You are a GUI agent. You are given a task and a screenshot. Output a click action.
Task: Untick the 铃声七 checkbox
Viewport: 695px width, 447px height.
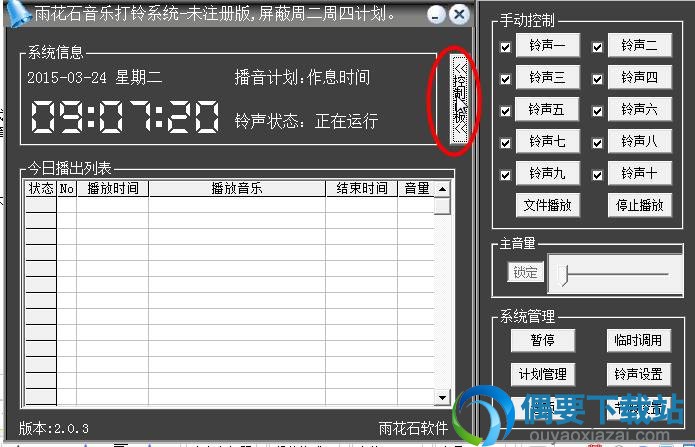click(505, 143)
